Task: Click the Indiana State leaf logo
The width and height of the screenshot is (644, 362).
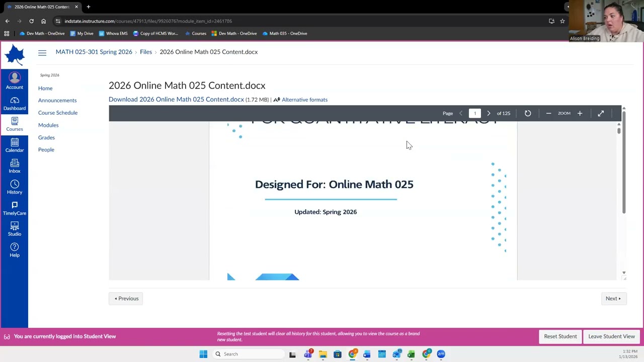Action: [14, 55]
